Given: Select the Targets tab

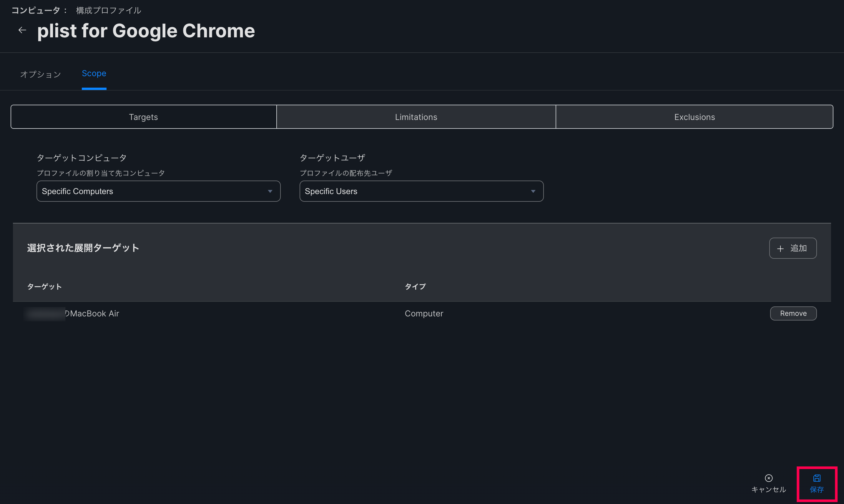Looking at the screenshot, I should coord(143,117).
